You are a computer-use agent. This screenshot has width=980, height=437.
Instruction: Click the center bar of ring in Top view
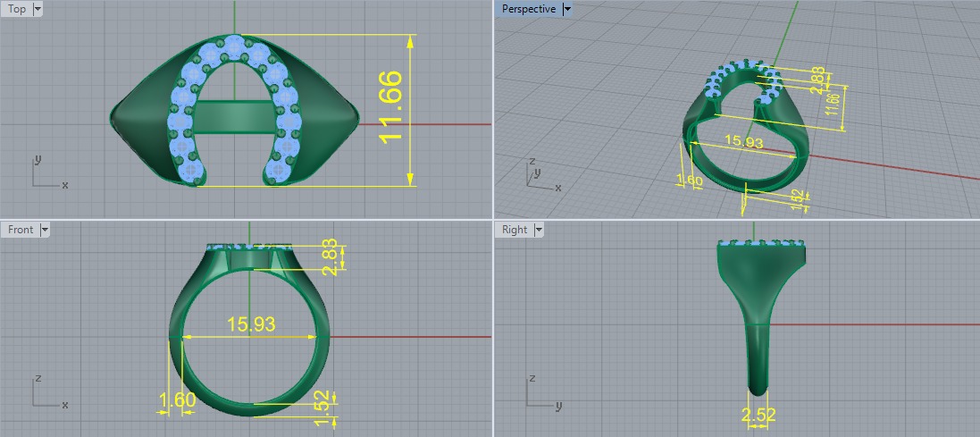(235, 116)
